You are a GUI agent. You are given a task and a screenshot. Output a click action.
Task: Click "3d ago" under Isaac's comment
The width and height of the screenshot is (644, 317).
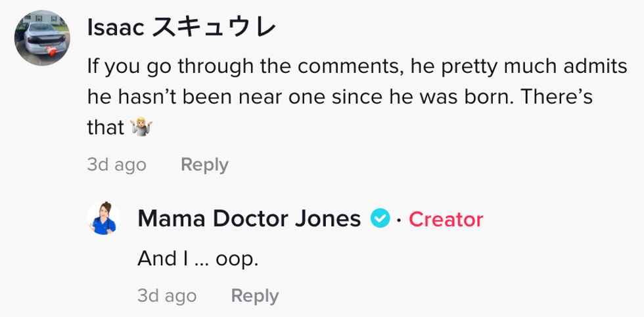point(116,164)
